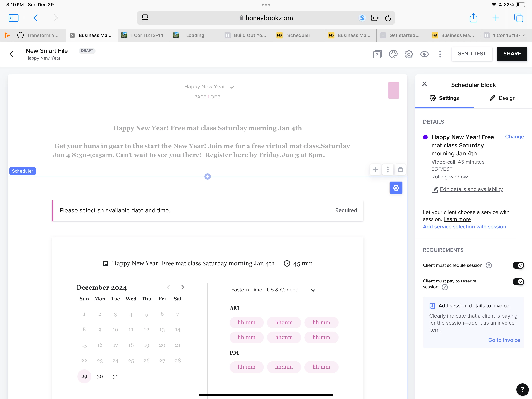The width and height of the screenshot is (532, 399).
Task: Switch to the Scheduler browser tab
Action: [x=299, y=35]
